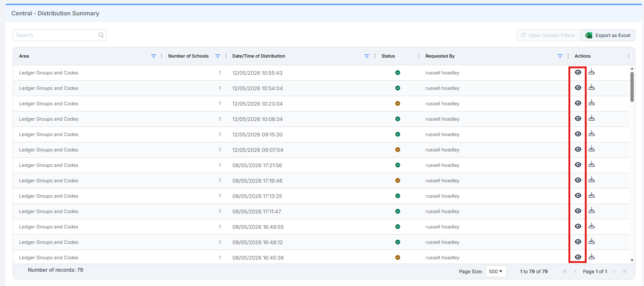Download the distribution dated 12/05/2026 10:54:04
This screenshot has height=286, width=644.
[592, 87]
